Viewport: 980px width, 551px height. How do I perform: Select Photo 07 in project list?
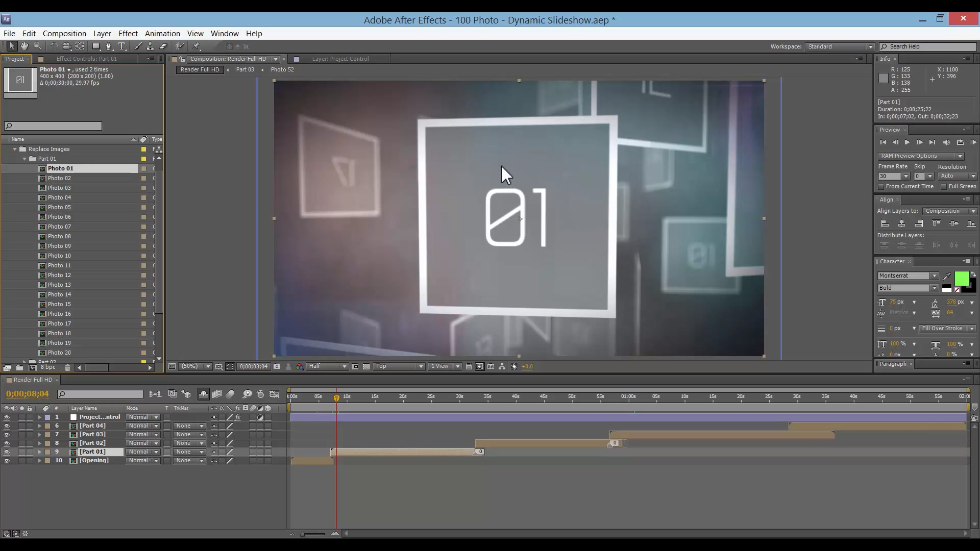coord(59,227)
